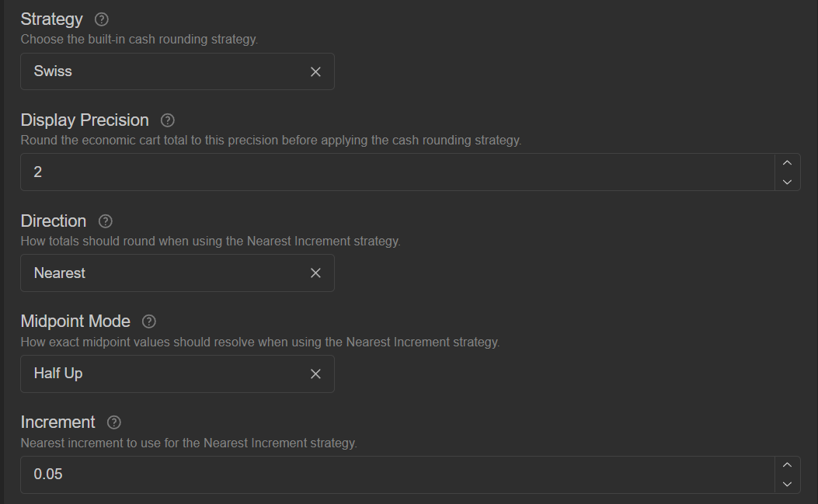
Task: Click the Midpoint Mode heading label
Action: 75,322
